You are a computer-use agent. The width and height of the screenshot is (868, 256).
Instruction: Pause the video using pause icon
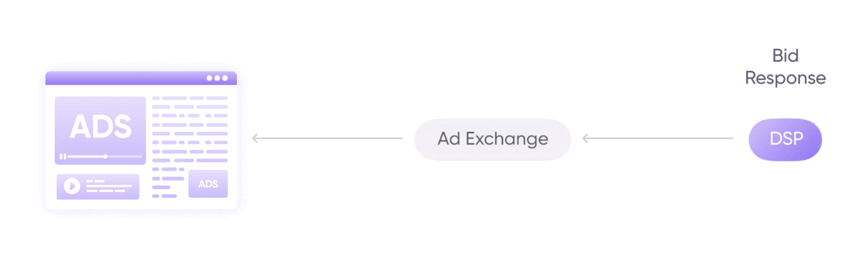pyautogui.click(x=63, y=157)
